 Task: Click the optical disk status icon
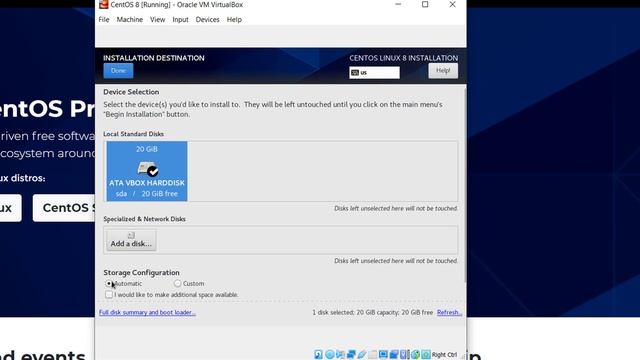330,354
